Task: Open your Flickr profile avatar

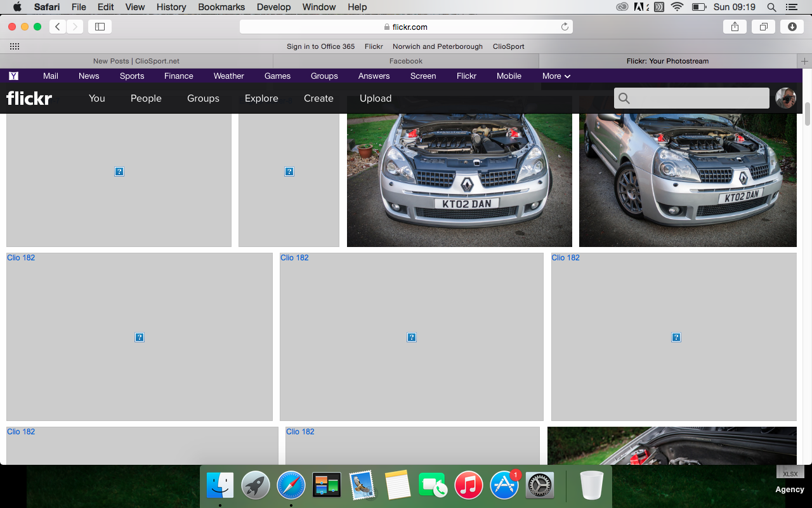Action: point(785,98)
